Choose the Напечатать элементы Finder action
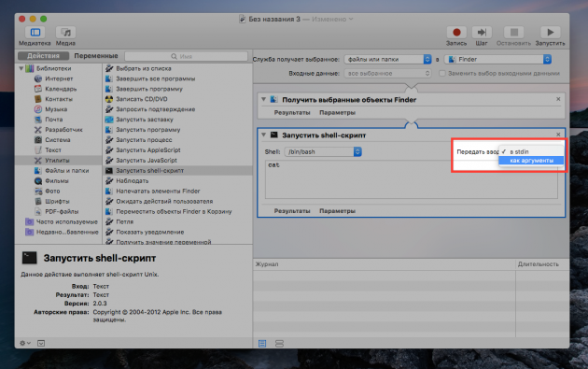 pyautogui.click(x=158, y=192)
